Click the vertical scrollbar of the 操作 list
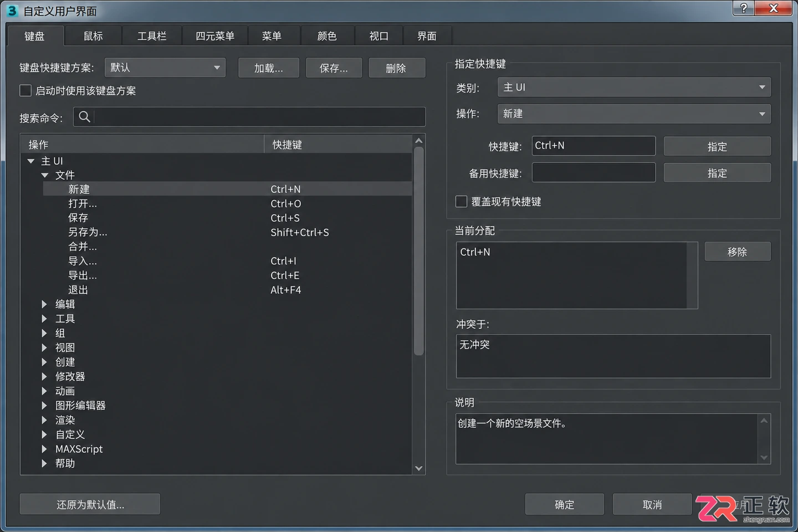Screen dimensions: 798x532 419,250
